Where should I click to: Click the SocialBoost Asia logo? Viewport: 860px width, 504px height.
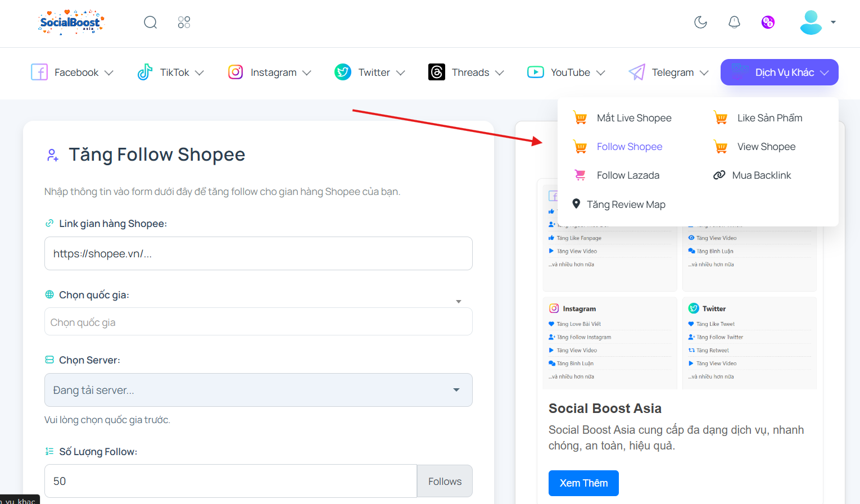point(71,22)
